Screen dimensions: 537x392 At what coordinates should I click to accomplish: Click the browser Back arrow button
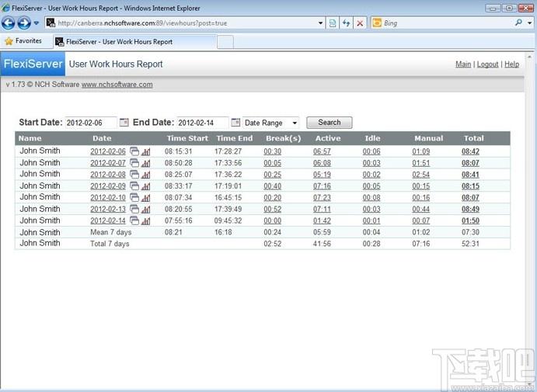point(9,23)
